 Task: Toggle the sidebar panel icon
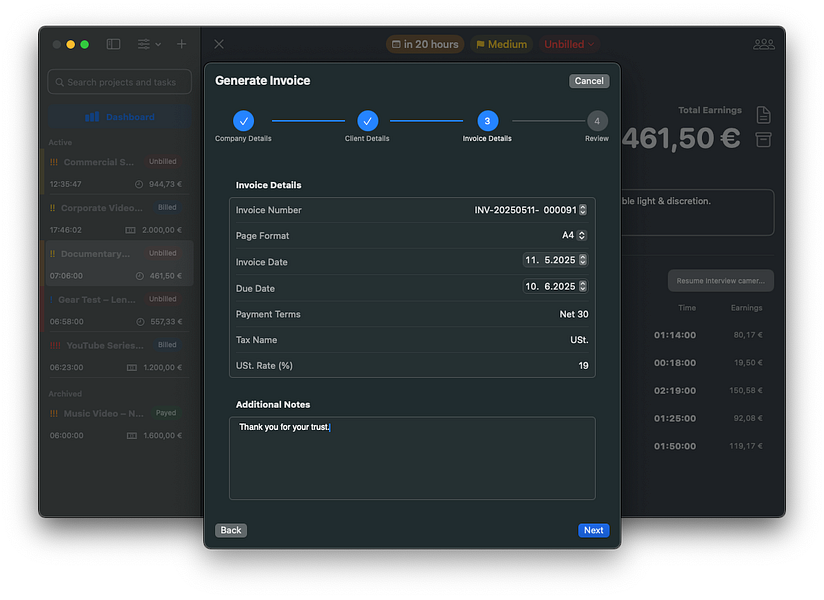tap(114, 44)
